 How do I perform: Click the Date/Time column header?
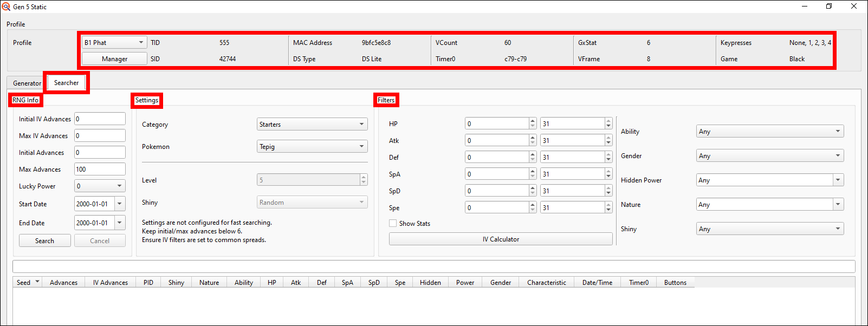597,282
